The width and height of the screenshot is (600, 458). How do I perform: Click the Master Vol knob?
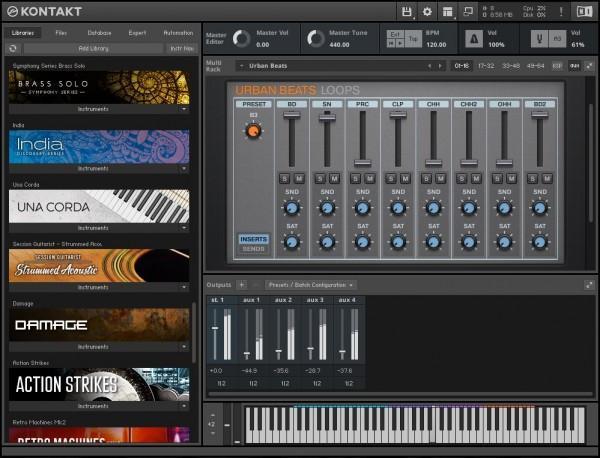point(242,39)
